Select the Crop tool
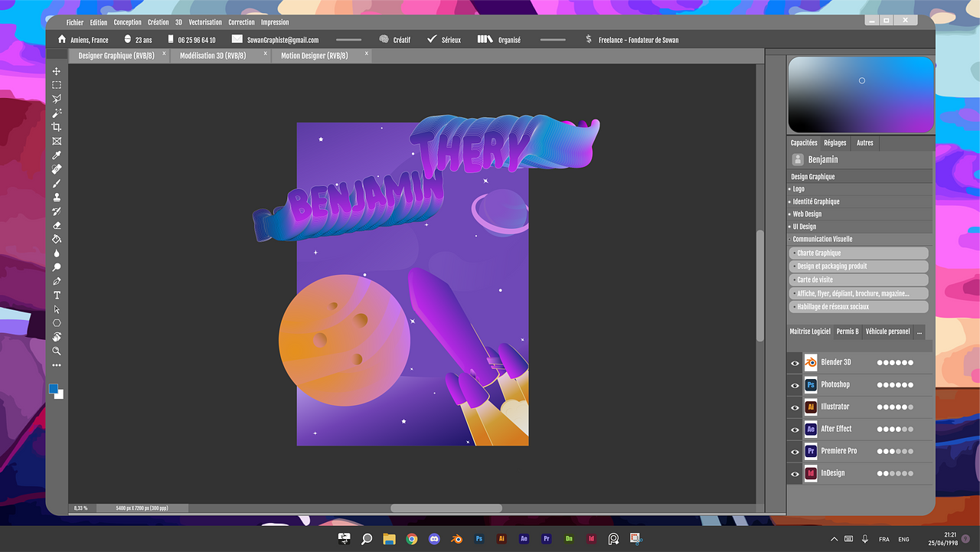Viewport: 980px width, 552px height. [x=57, y=127]
